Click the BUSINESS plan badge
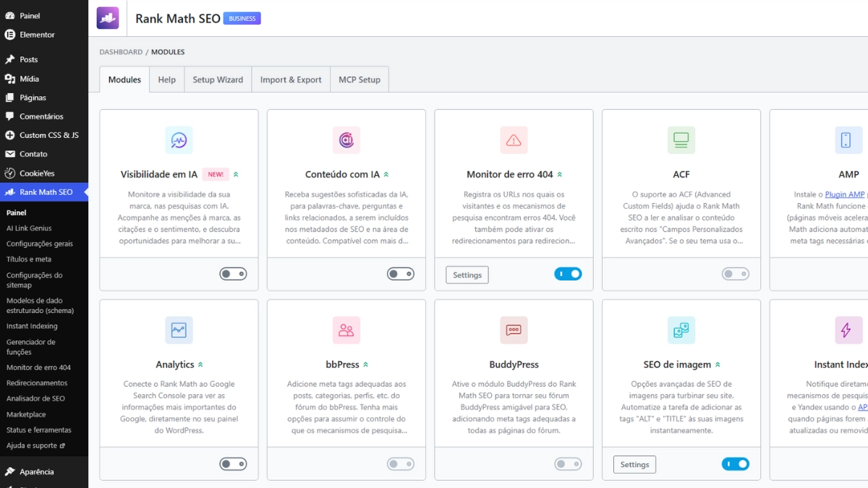The width and height of the screenshot is (868, 488). point(242,18)
